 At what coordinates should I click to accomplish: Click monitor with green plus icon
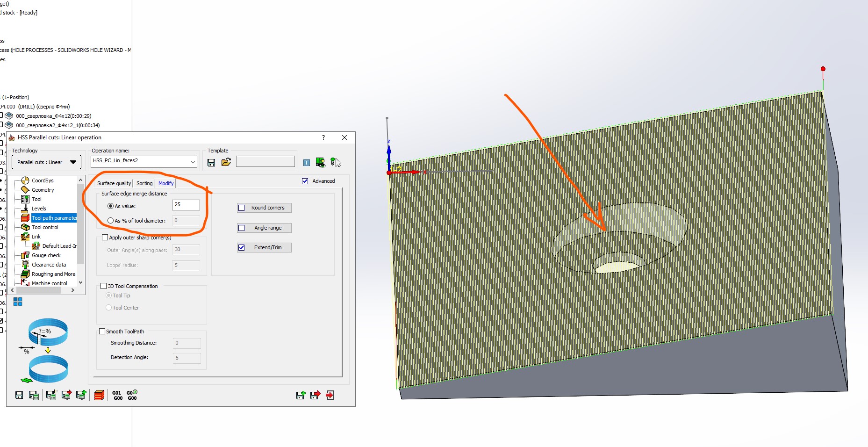pos(81,395)
